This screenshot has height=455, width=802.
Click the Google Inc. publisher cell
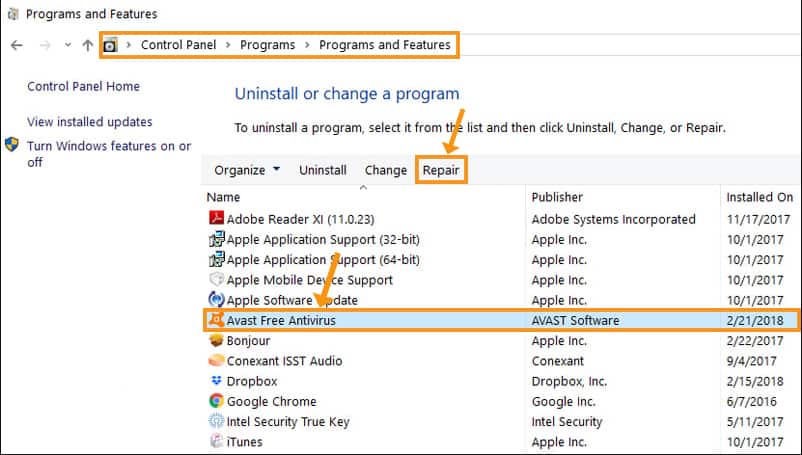click(564, 402)
